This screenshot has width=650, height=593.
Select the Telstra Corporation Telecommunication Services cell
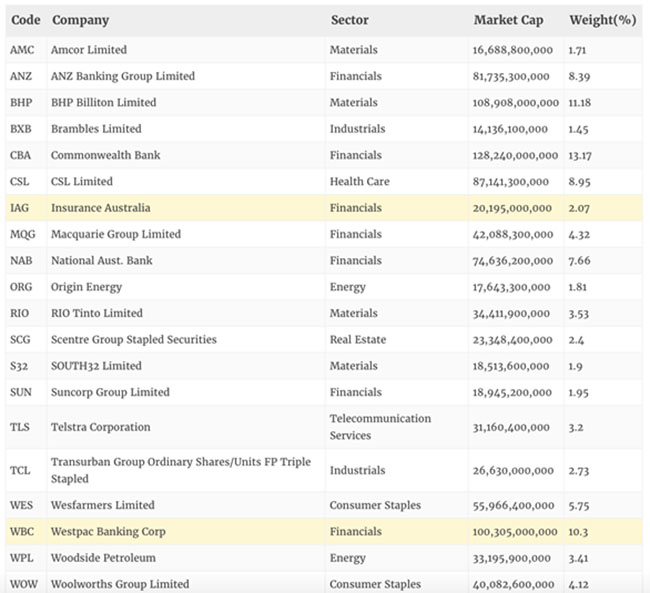click(x=380, y=427)
